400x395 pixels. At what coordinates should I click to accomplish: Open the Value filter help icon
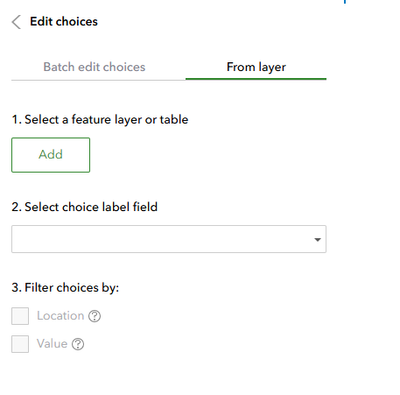(78, 344)
